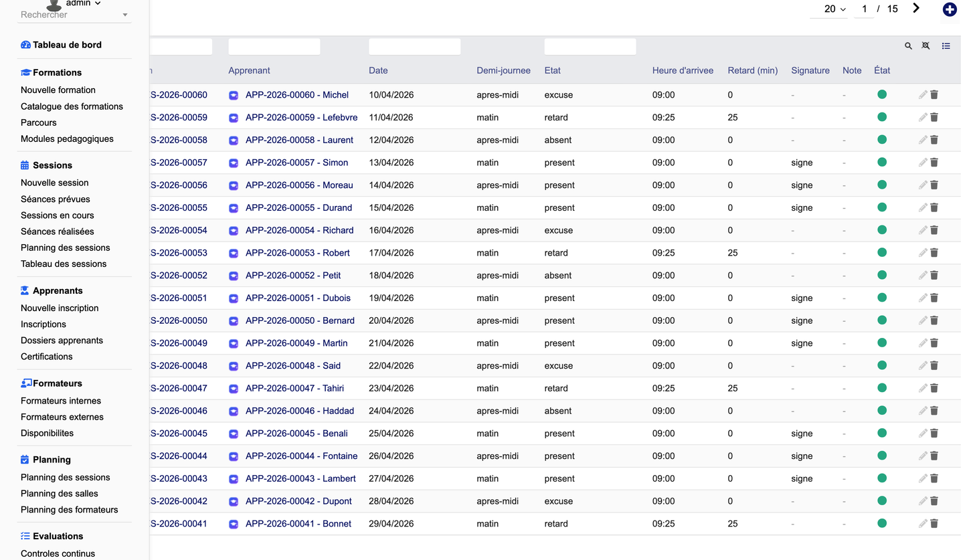This screenshot has width=967, height=560.
Task: Open learner APP-2026-00047 - Tahiri
Action: (294, 388)
